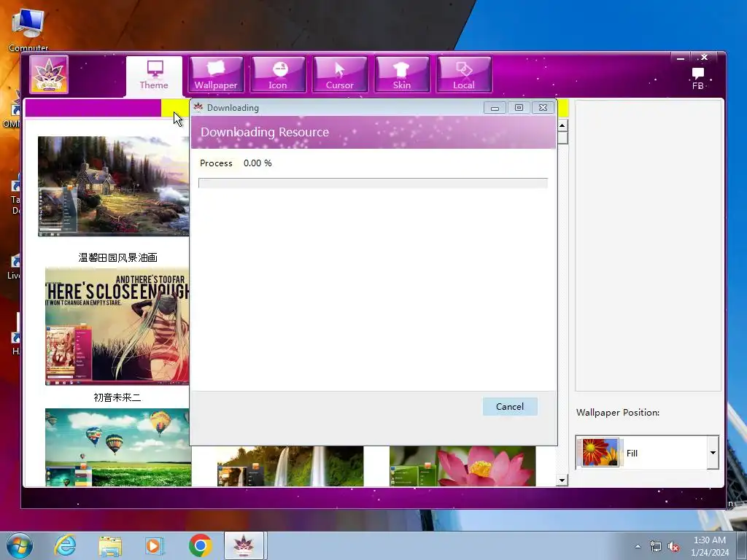Click the Process 0.00 % text
Image resolution: width=747 pixels, height=560 pixels.
(x=236, y=163)
